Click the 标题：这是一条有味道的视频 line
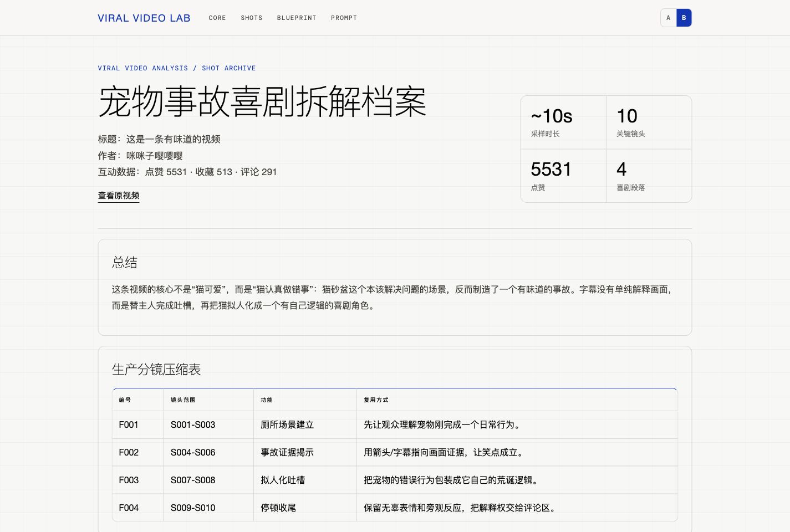The image size is (790, 532). click(159, 139)
